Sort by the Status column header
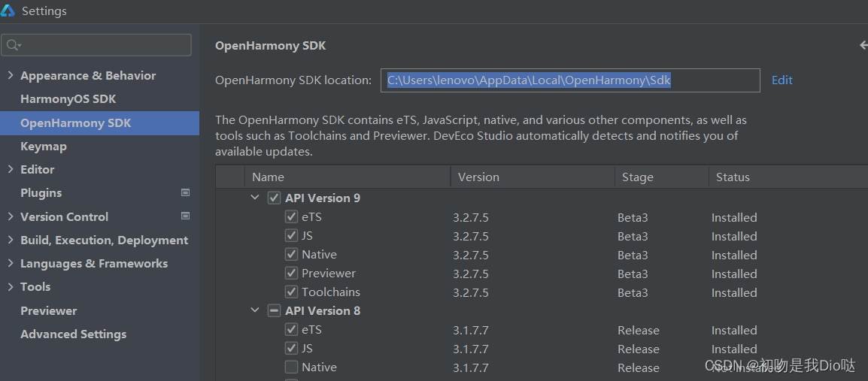This screenshot has width=868, height=381. [788, 177]
